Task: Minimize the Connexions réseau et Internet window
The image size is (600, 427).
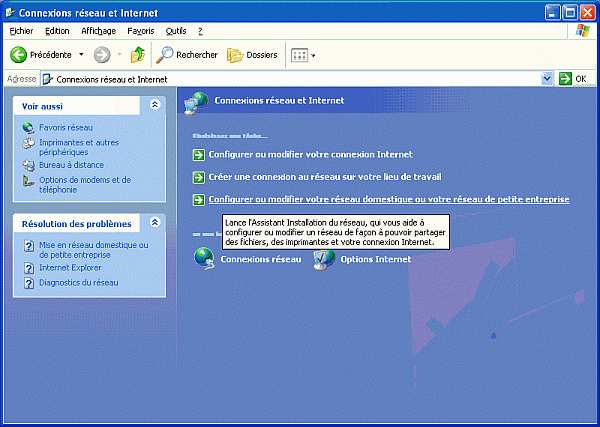Action: point(552,13)
